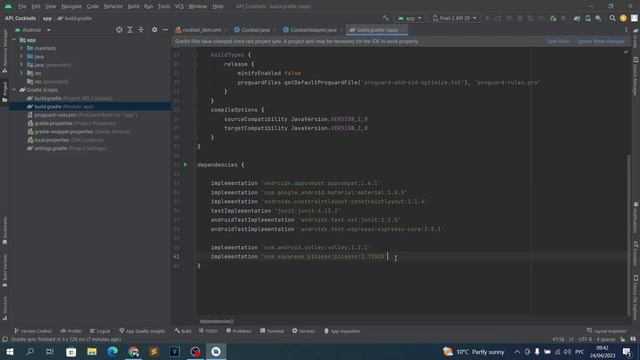Open the File menu
This screenshot has height=360, width=640.
click(22, 7)
